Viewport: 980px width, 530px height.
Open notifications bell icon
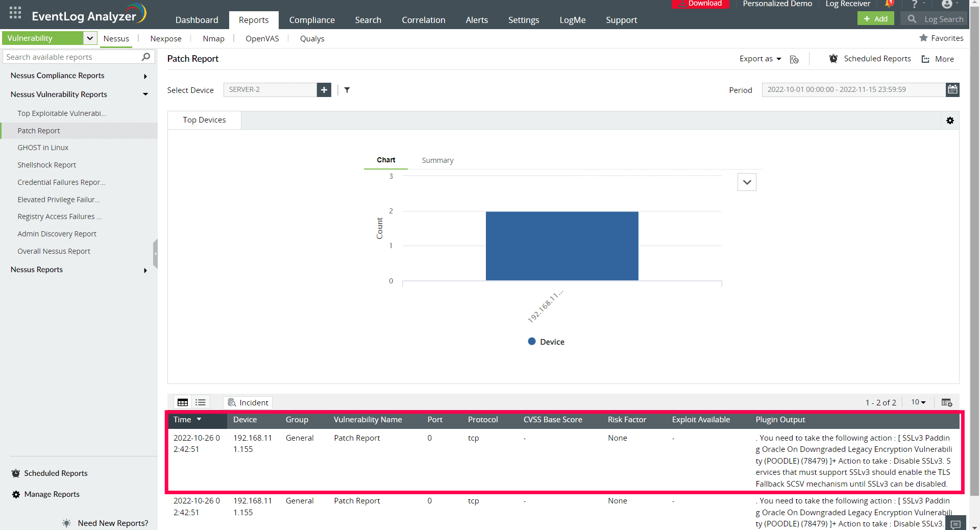[x=889, y=4]
